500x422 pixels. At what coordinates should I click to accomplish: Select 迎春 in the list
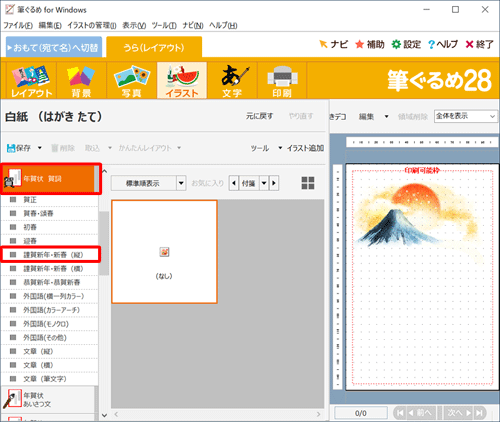pyautogui.click(x=50, y=241)
